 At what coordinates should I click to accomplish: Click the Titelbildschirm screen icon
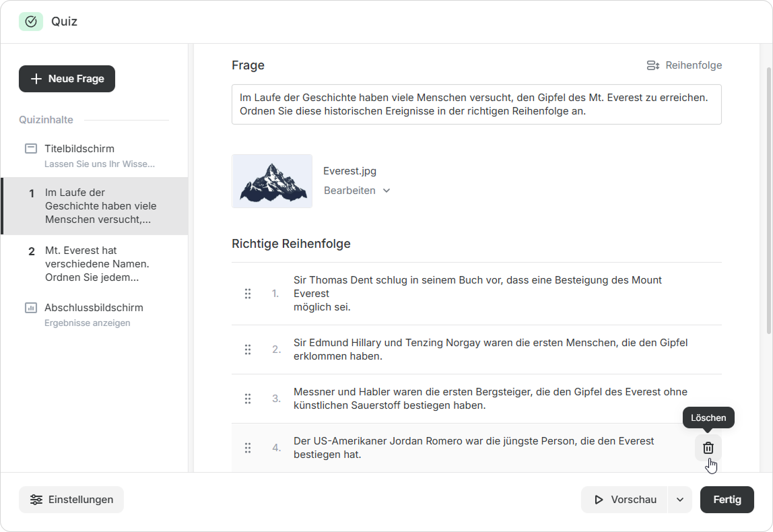tap(31, 149)
